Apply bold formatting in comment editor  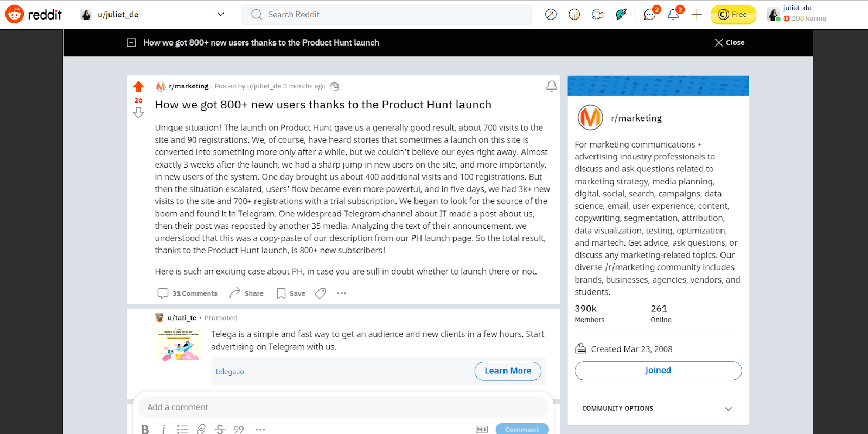(145, 429)
